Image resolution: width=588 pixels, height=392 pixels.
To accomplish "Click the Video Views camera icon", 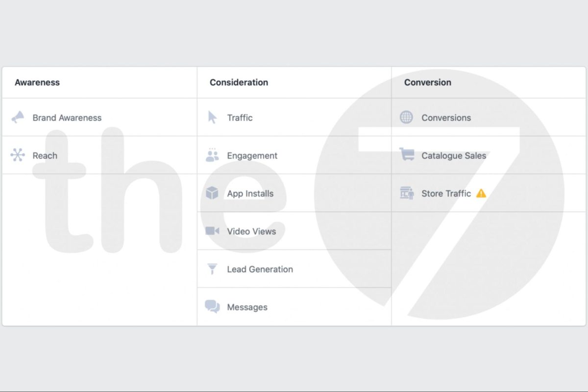I will coord(212,231).
